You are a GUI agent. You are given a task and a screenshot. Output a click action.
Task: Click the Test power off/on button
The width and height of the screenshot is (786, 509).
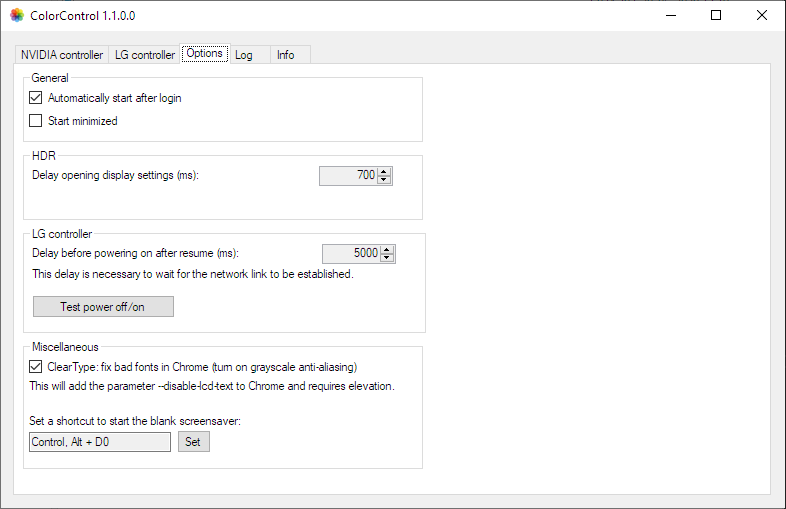103,306
